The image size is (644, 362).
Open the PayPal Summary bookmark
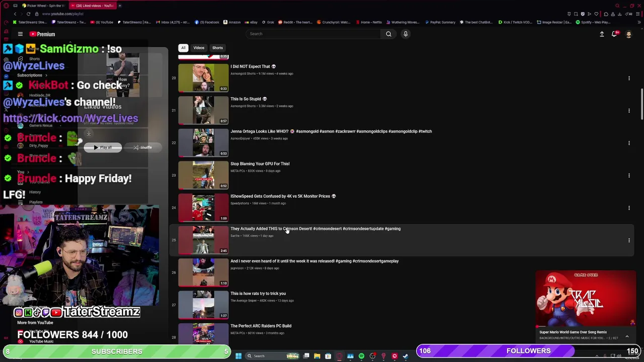click(440, 22)
